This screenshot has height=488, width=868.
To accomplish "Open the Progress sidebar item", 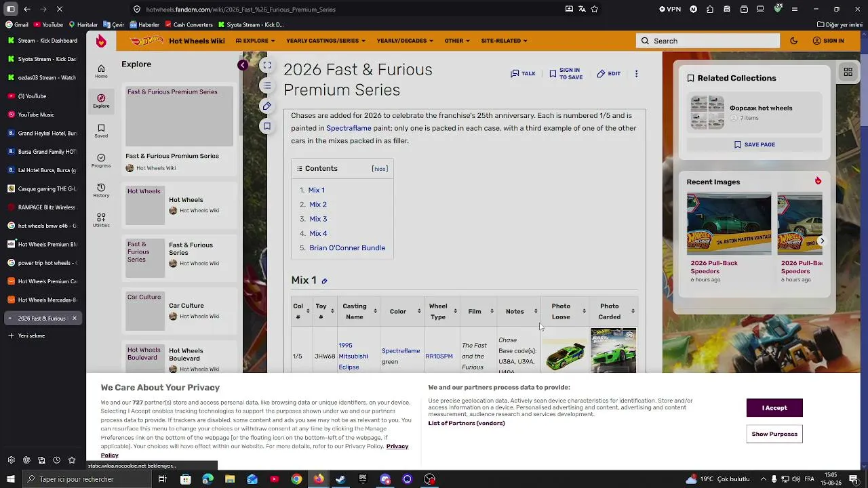I will [101, 161].
